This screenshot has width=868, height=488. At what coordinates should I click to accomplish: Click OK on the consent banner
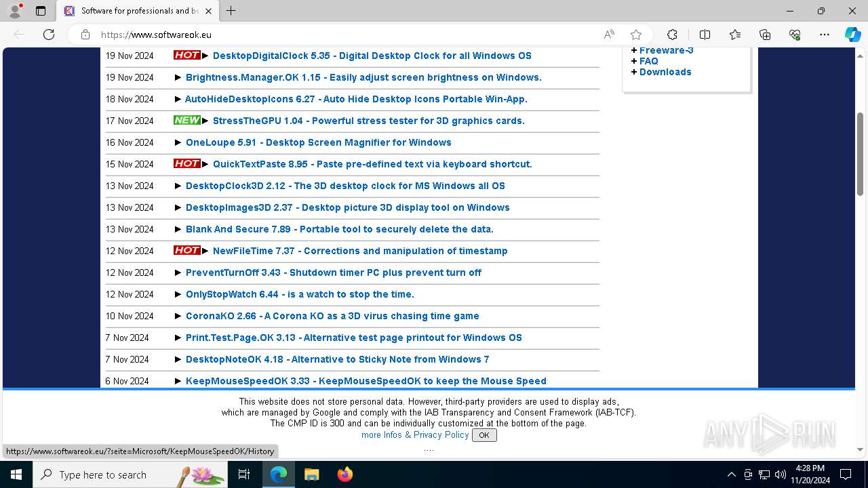click(x=484, y=435)
